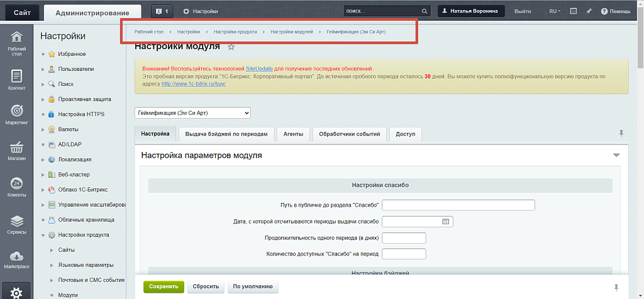
Task: Open the Маркетинг sidebar section
Action: (17, 114)
